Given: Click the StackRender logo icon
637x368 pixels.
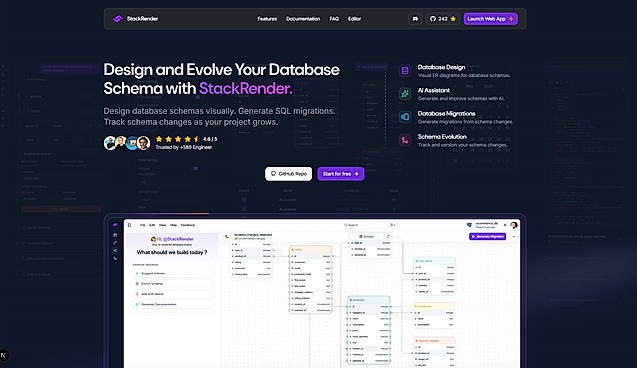Looking at the screenshot, I should (x=118, y=19).
